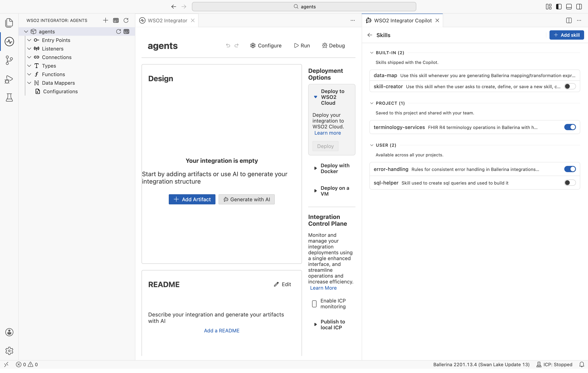This screenshot has height=373, width=588.
Task: Check Enable ICP monitoring checkbox
Action: coord(314,304)
